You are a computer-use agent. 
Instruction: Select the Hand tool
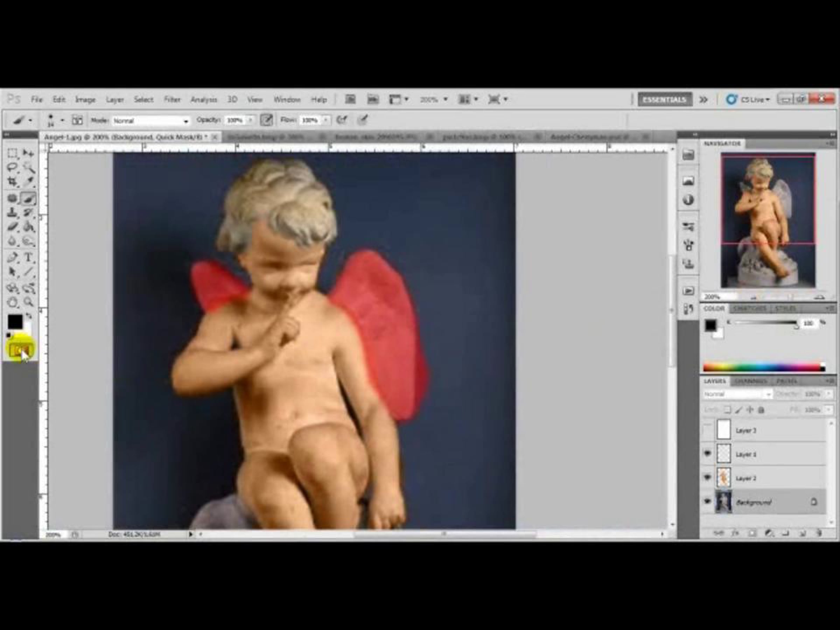coord(13,303)
